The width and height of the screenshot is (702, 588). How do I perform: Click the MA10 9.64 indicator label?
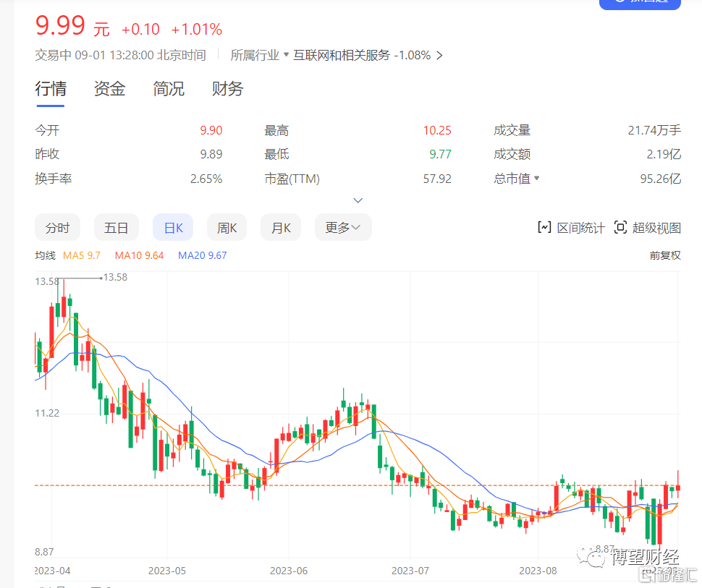tap(139, 255)
